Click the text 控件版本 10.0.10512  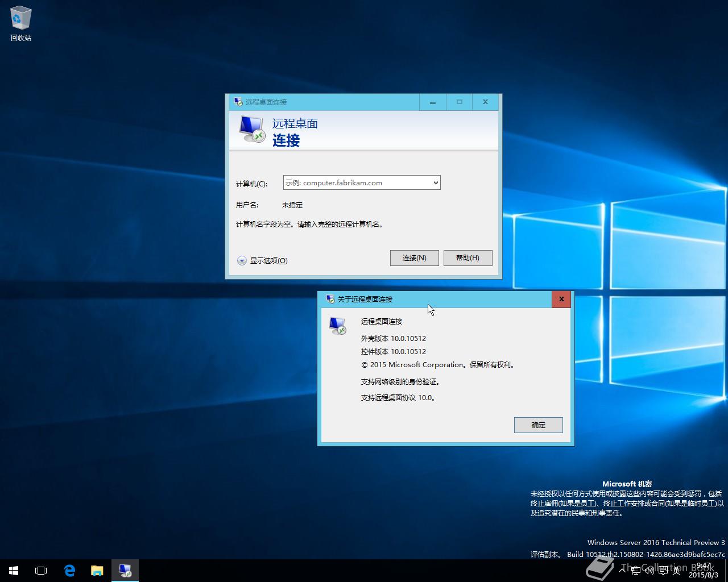tap(394, 351)
